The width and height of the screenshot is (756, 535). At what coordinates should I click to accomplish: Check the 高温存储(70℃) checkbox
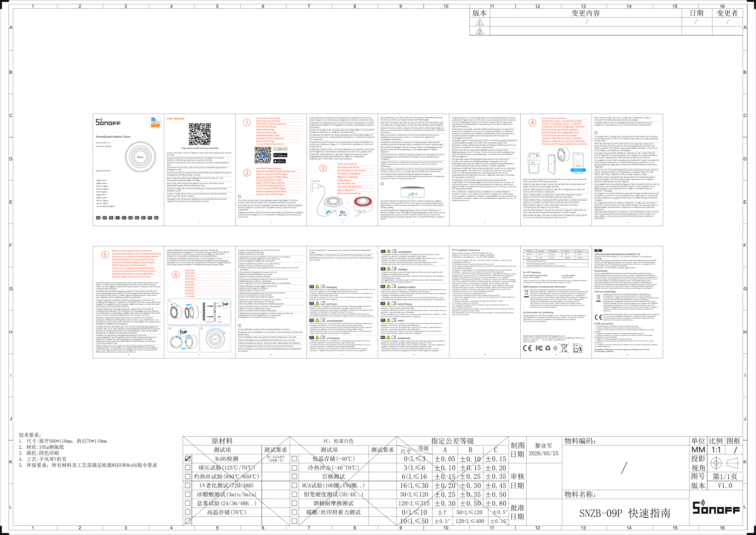188,512
